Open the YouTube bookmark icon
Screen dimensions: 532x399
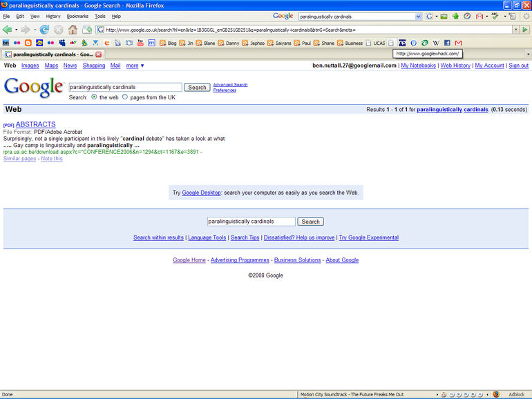[140, 43]
